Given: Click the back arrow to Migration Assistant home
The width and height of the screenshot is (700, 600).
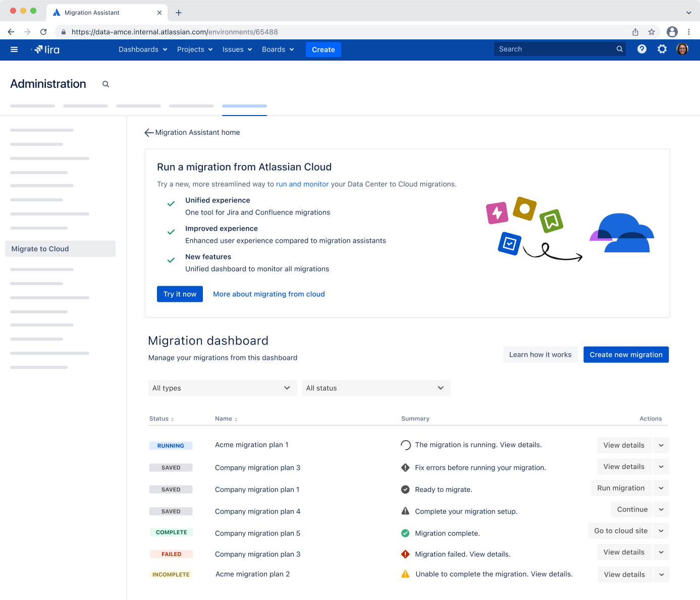Looking at the screenshot, I should click(148, 132).
